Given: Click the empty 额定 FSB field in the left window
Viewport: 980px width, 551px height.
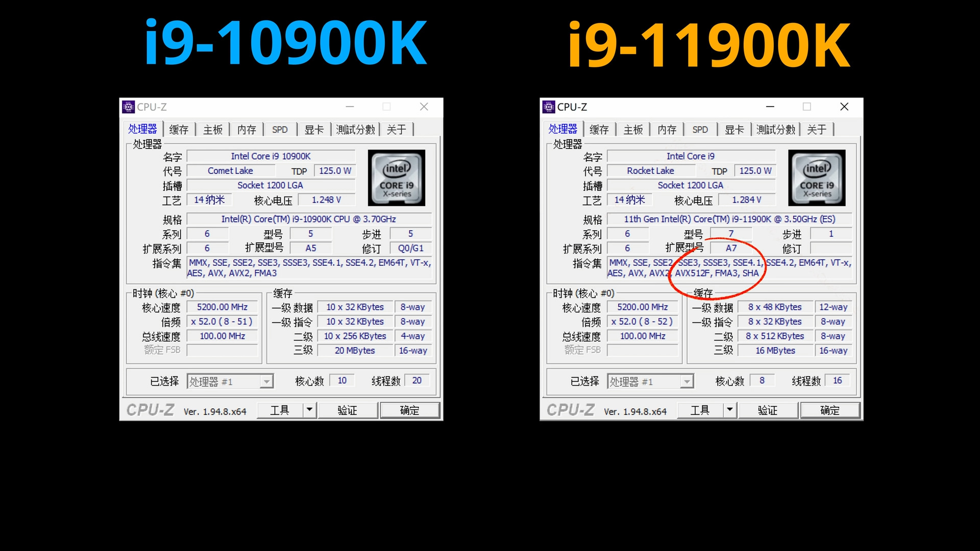Looking at the screenshot, I should [222, 350].
